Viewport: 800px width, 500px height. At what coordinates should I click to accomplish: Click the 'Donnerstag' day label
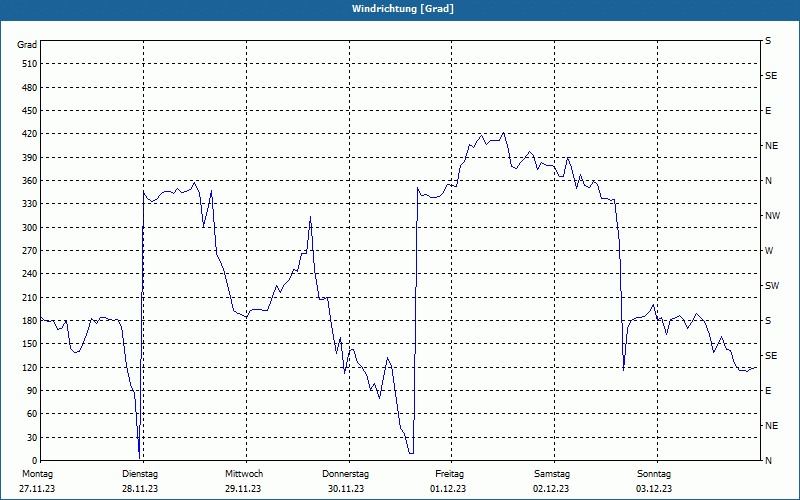click(x=345, y=474)
